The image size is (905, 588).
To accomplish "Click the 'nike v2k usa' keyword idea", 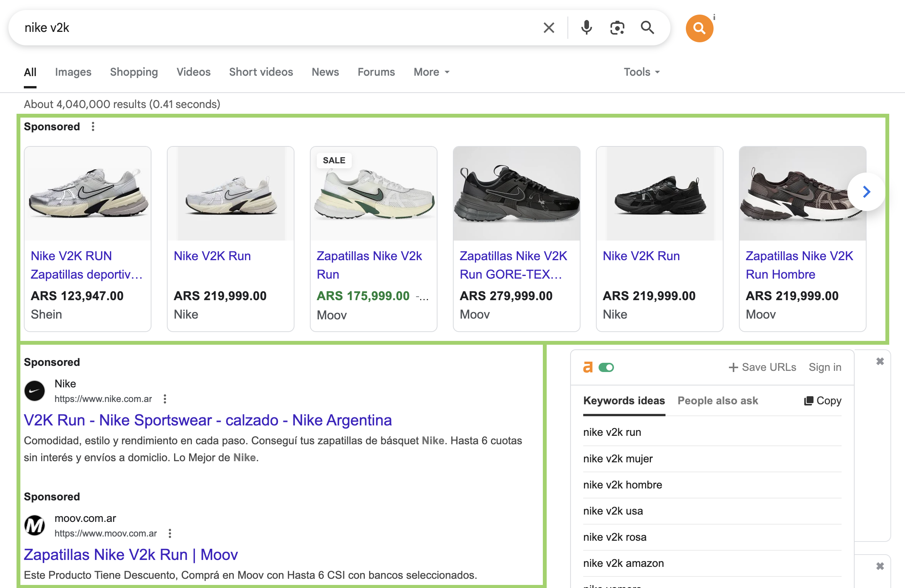I will tap(712, 511).
